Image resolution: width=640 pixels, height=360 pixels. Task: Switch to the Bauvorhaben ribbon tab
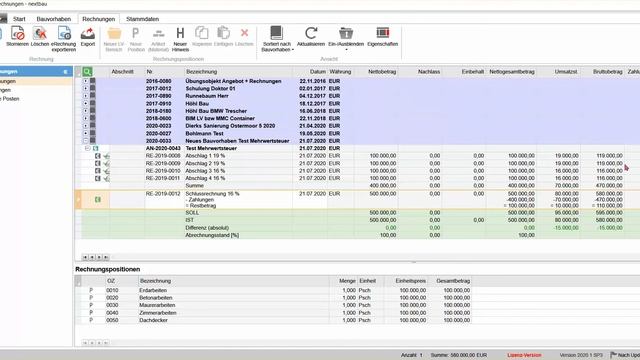point(53,19)
